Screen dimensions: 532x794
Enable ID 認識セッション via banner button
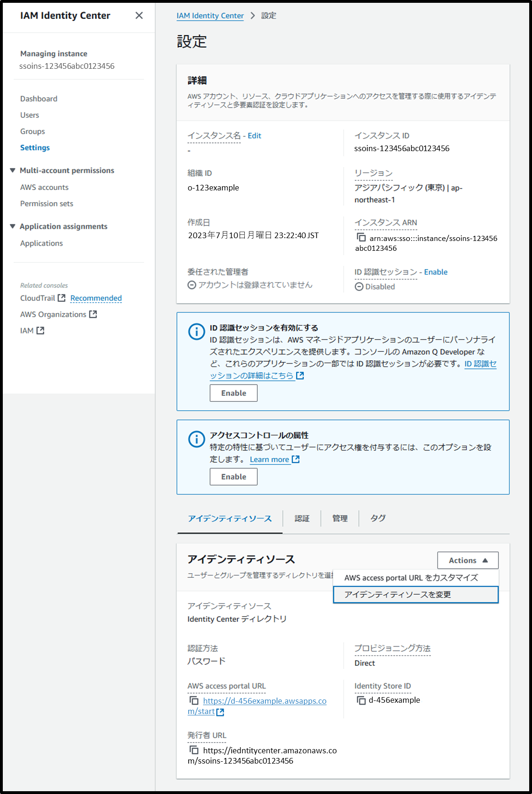click(233, 393)
